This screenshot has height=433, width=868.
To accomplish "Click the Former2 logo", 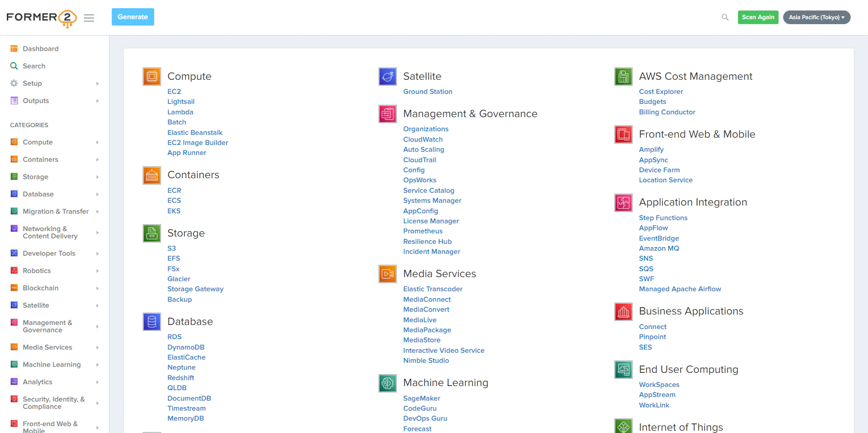I will (42, 18).
